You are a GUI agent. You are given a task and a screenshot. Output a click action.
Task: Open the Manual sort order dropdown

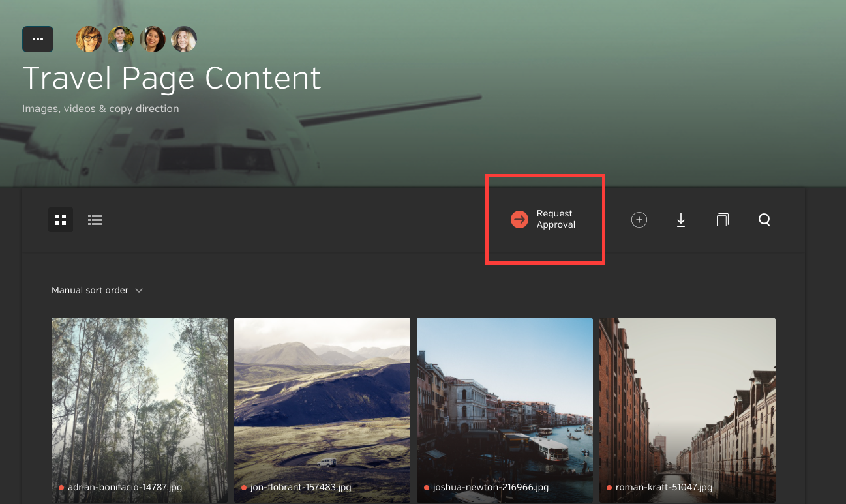point(97,290)
